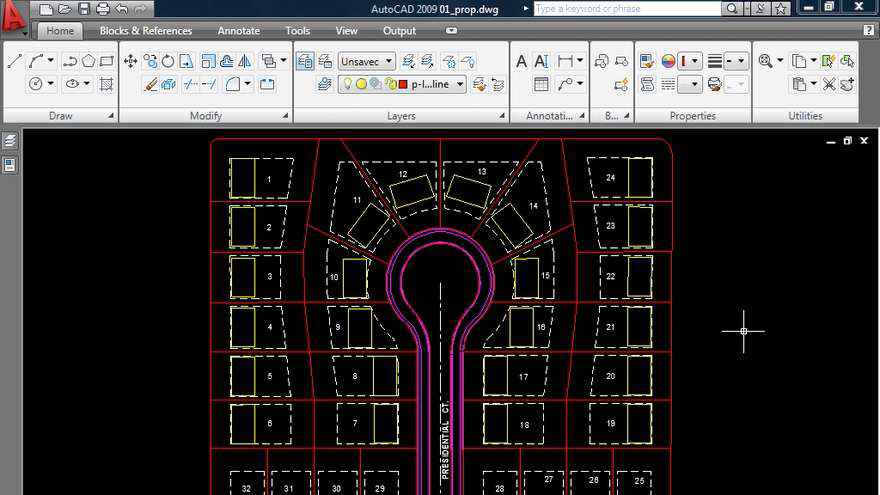Choose the Rotate tool in Modify panel
The width and height of the screenshot is (880, 495).
click(168, 61)
